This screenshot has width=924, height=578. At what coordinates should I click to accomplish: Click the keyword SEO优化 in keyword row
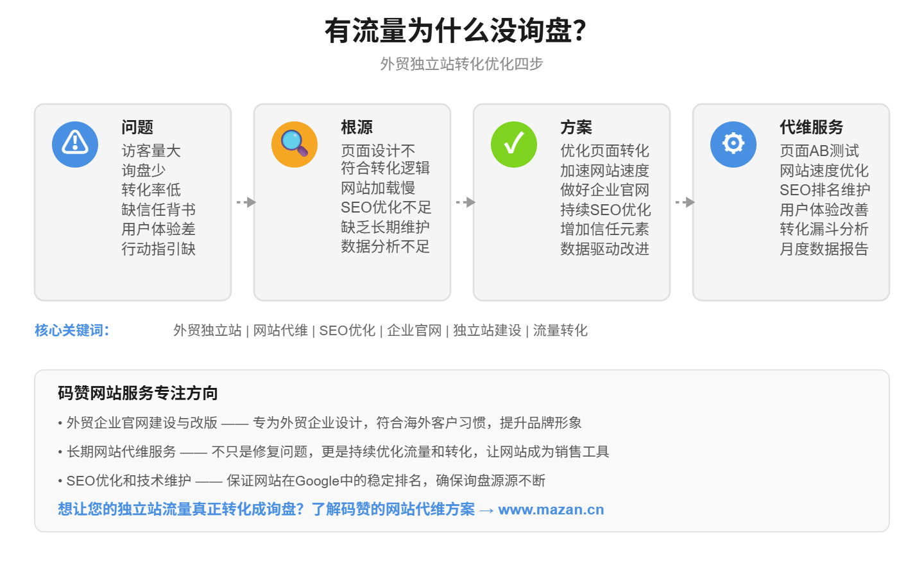tap(347, 330)
